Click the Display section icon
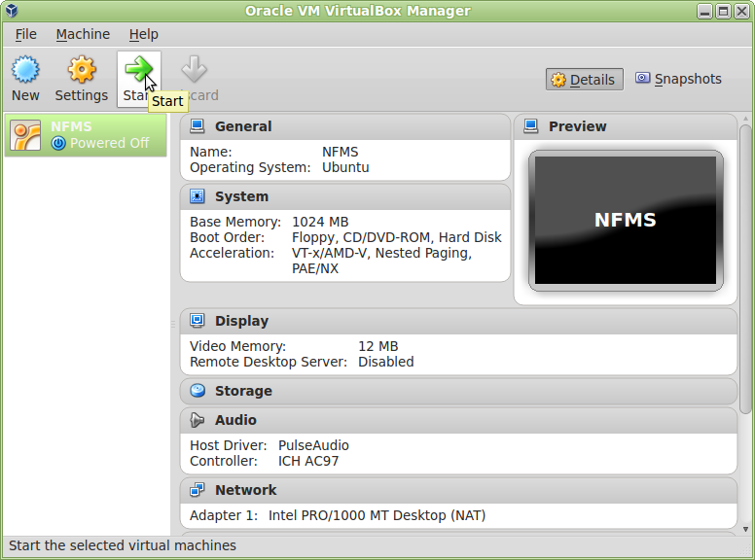Viewport: 755px width, 560px height. tap(197, 321)
